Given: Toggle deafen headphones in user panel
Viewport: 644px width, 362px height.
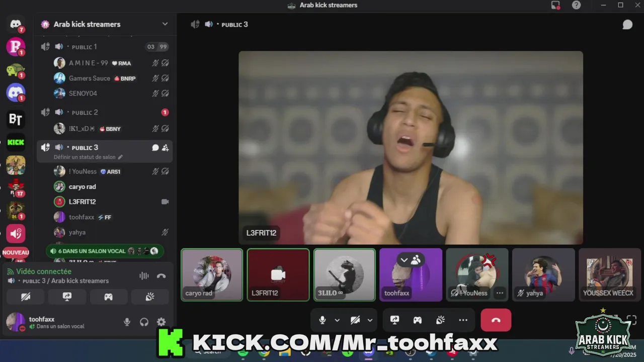Looking at the screenshot, I should pos(144,322).
